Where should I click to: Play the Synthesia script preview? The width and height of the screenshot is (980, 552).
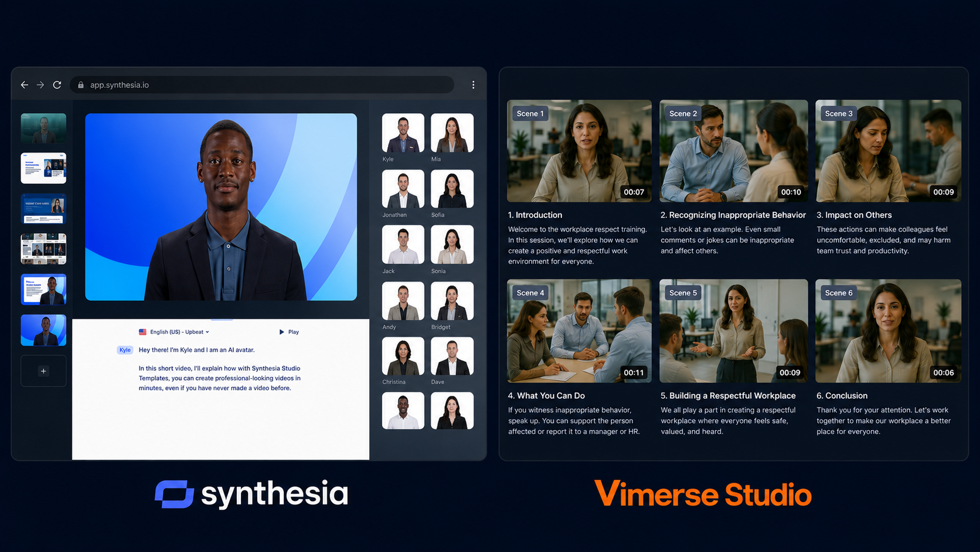tap(289, 332)
